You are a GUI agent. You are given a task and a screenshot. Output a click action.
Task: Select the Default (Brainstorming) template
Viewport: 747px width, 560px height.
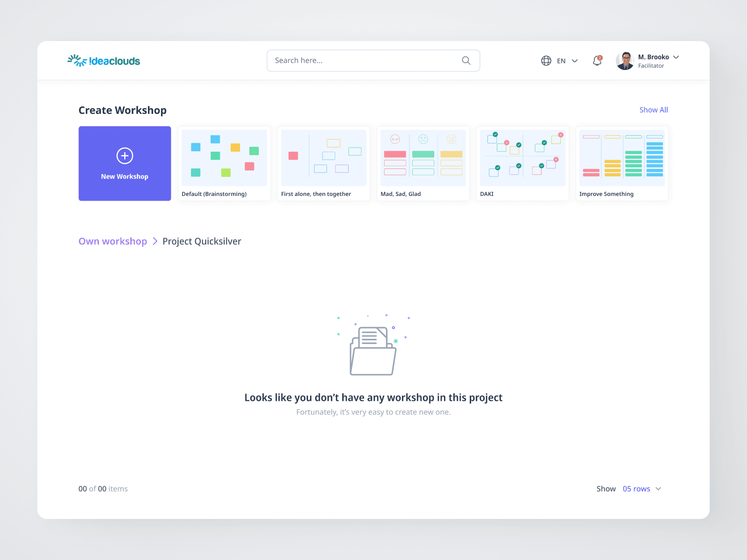pyautogui.click(x=224, y=163)
